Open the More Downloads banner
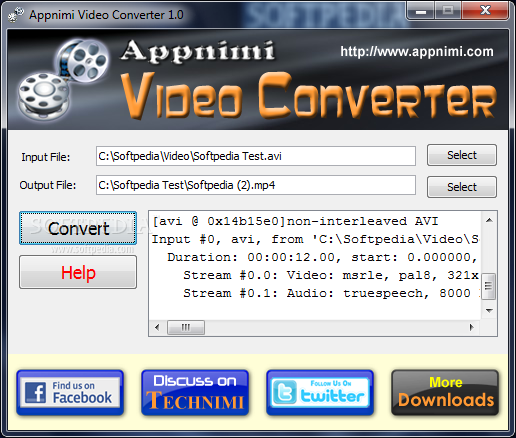This screenshot has width=516, height=438. tap(445, 393)
